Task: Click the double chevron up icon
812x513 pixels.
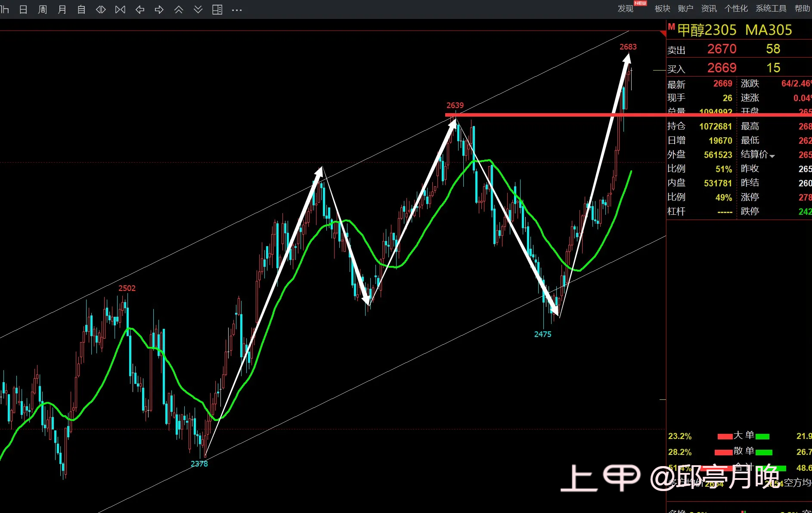Action: (x=179, y=9)
